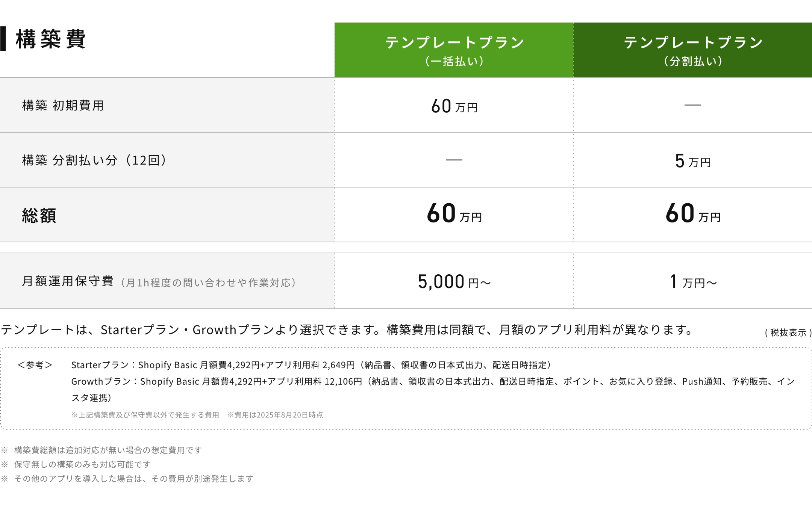Click the 60万円 initial cost for 一括払い
The width and height of the screenshot is (812, 529).
454,106
